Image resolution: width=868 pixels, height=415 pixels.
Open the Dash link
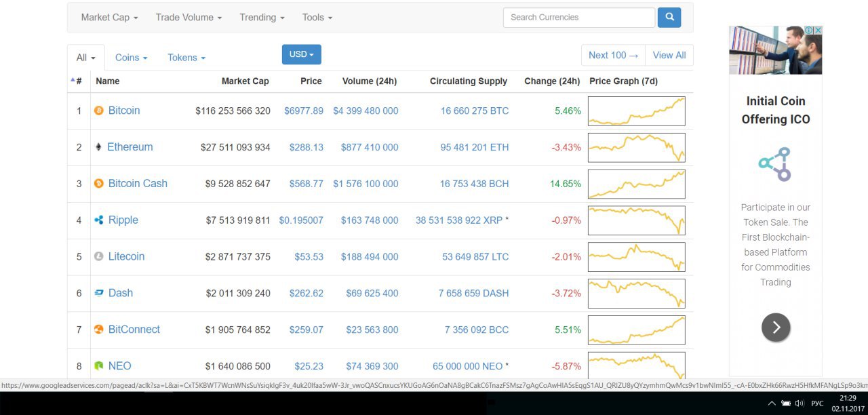[x=121, y=294]
